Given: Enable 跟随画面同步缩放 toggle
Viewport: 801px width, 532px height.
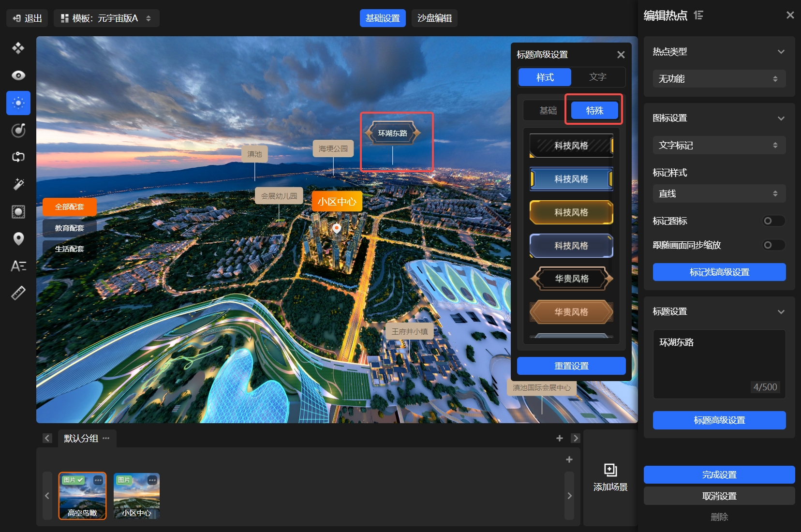Looking at the screenshot, I should pyautogui.click(x=773, y=245).
